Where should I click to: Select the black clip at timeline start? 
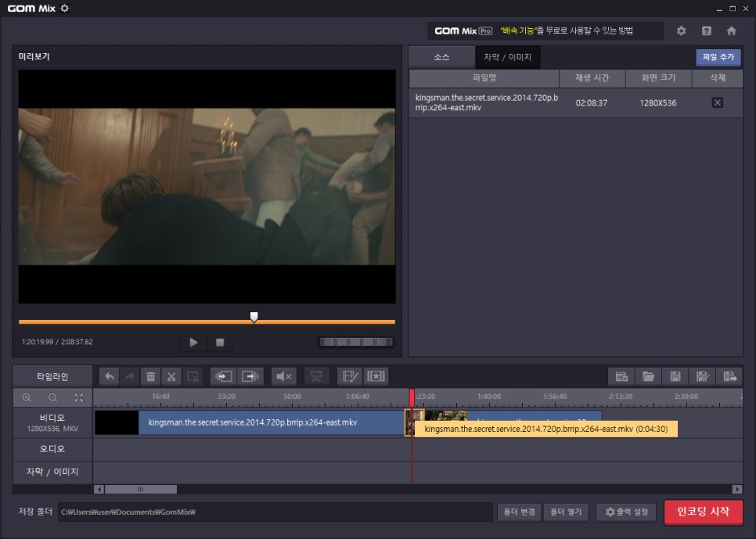point(117,422)
